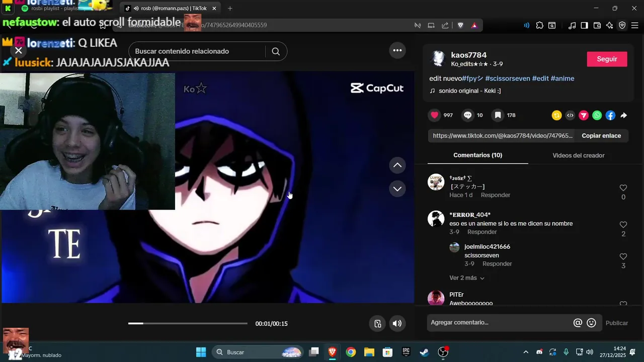The image size is (644, 362).
Task: Click the Buscar contenido relacionado search field
Action: click(x=197, y=51)
